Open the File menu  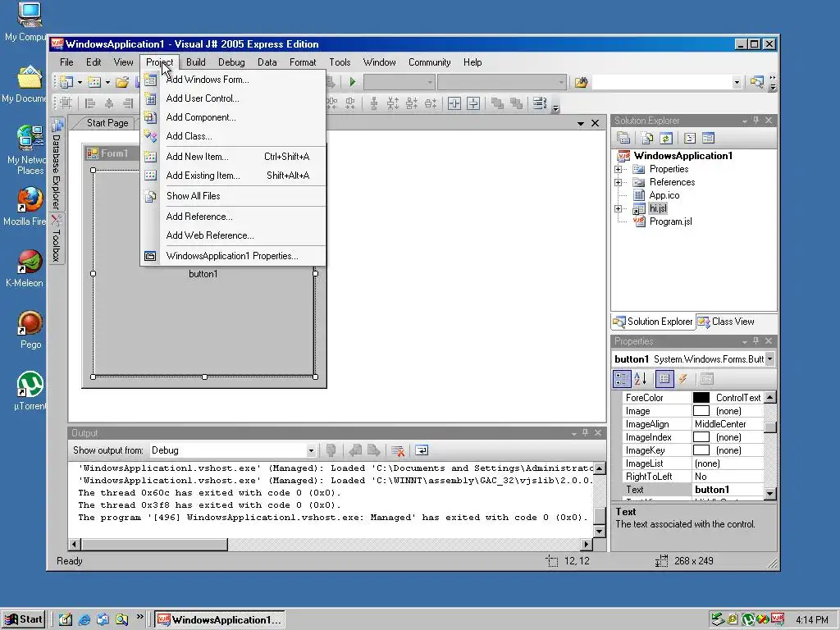(x=66, y=62)
